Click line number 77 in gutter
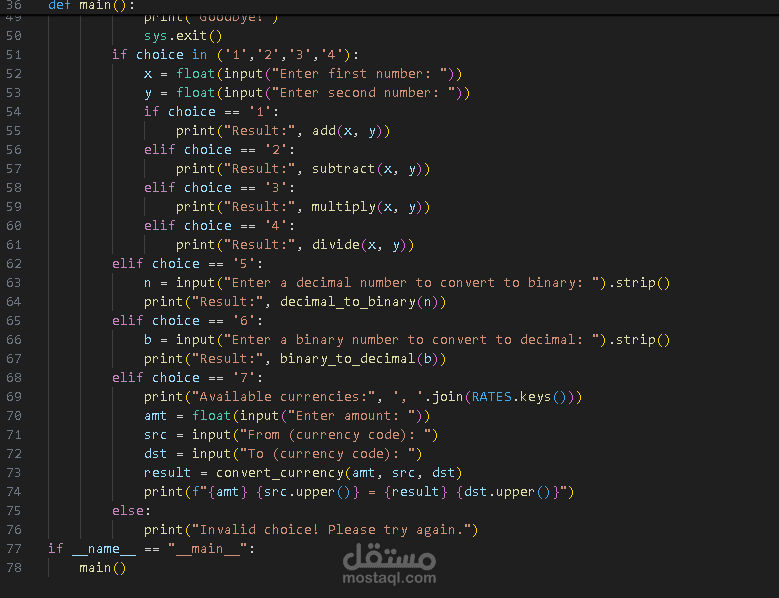The height and width of the screenshot is (598, 779). coord(14,549)
